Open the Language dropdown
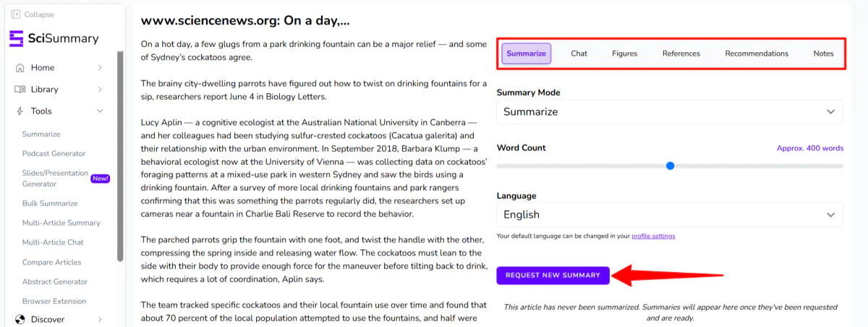 [x=669, y=215]
